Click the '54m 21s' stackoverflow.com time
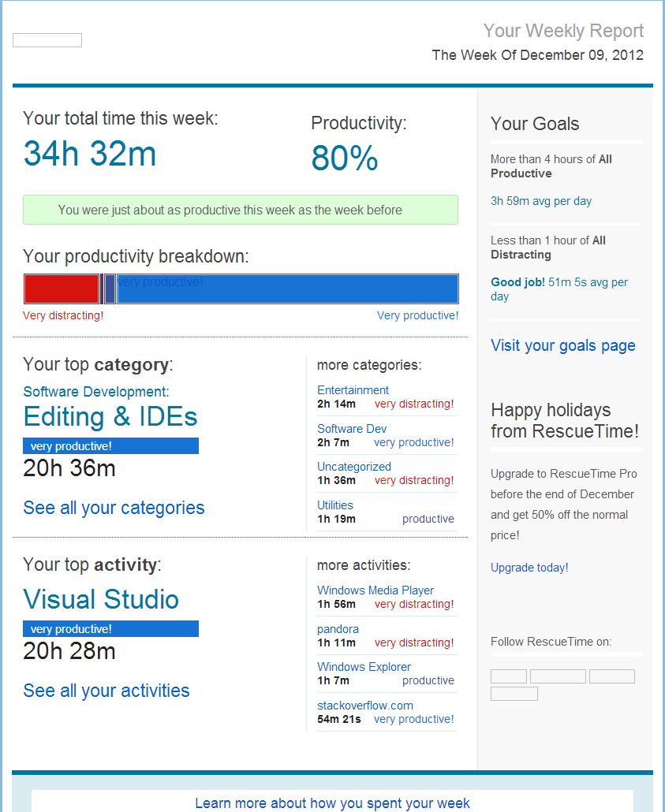The image size is (665, 812). [339, 719]
